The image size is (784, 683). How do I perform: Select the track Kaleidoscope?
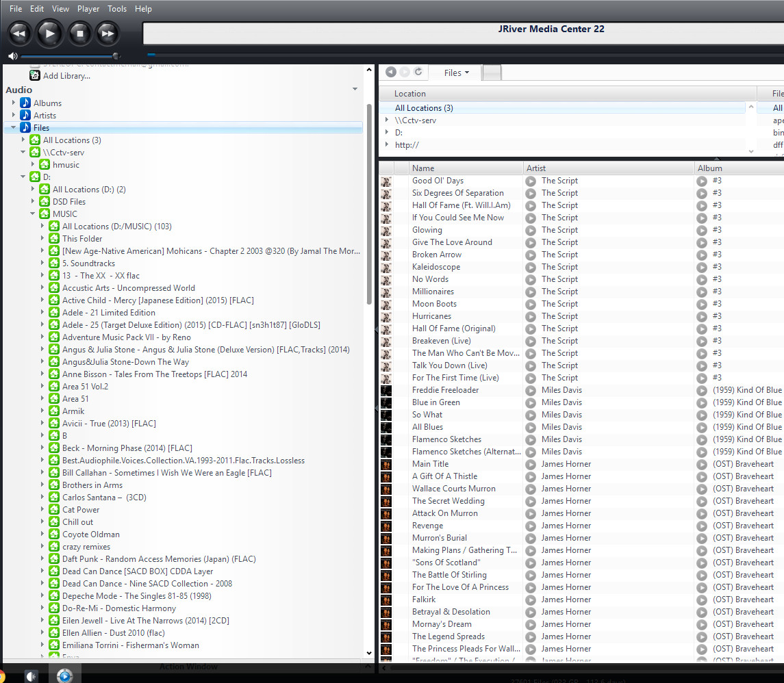(436, 267)
